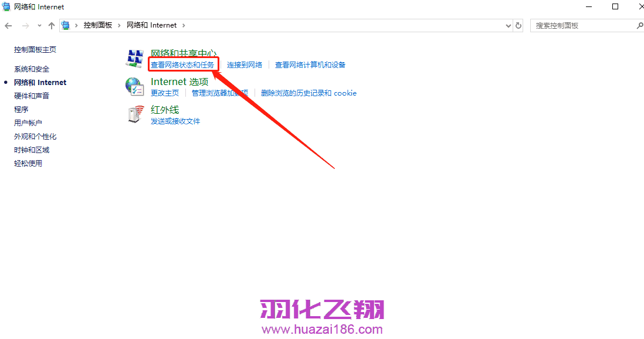The height and width of the screenshot is (339, 644).
Task: Open the Infrared (红外线) icon
Action: click(135, 114)
